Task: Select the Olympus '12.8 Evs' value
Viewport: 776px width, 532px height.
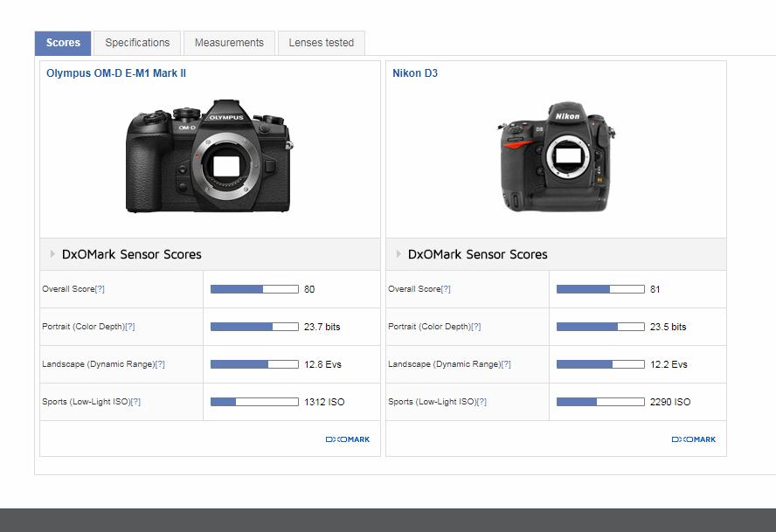Action: (322, 364)
